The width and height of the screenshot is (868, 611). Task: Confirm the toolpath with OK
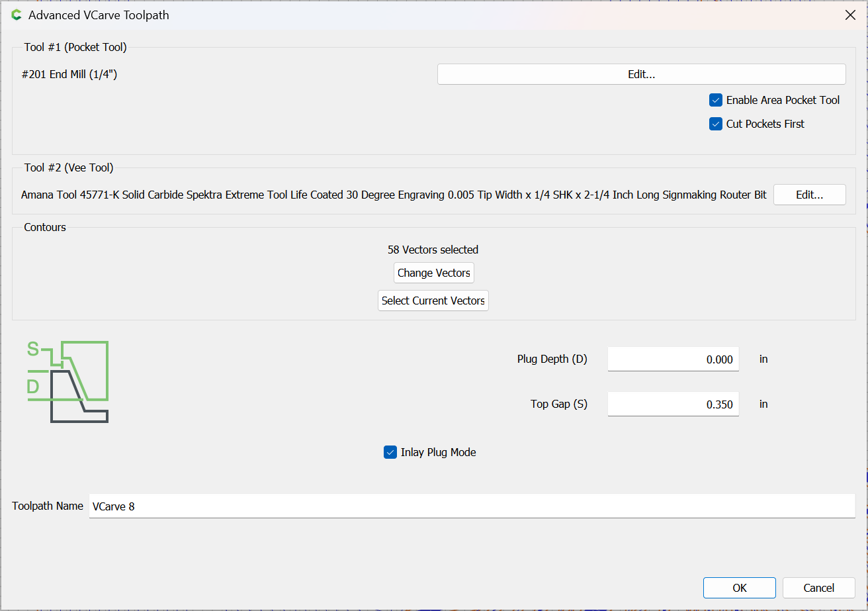pyautogui.click(x=739, y=588)
